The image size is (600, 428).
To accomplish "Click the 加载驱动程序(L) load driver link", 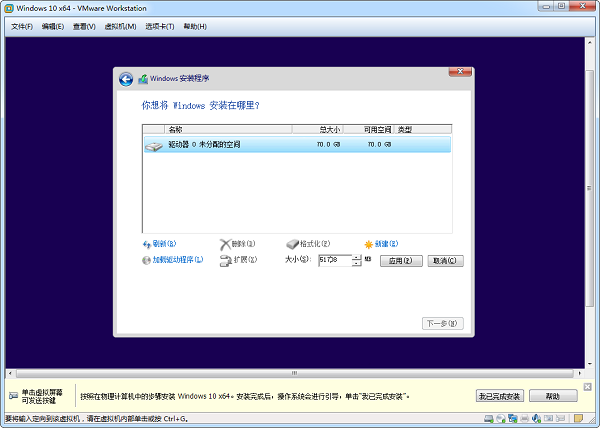I will tap(178, 260).
